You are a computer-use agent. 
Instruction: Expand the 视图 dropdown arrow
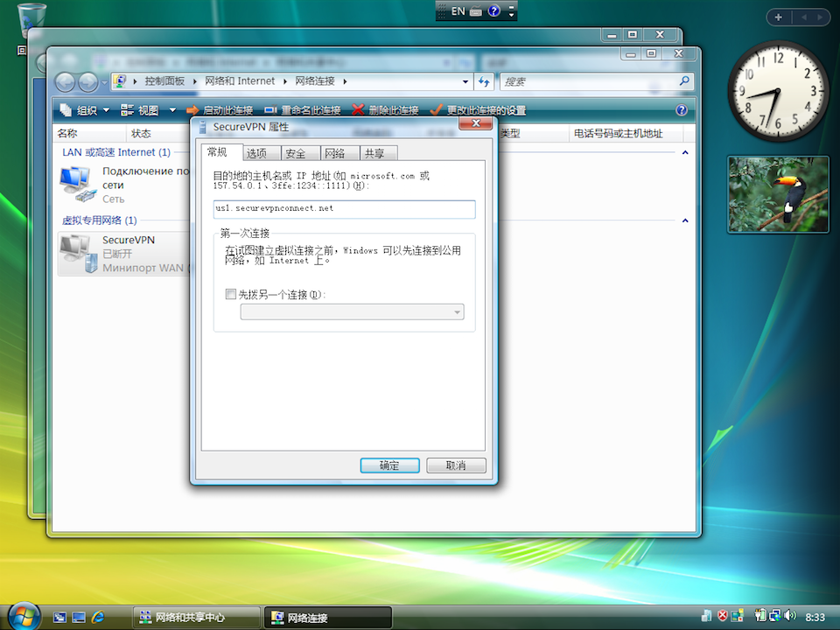click(x=172, y=110)
